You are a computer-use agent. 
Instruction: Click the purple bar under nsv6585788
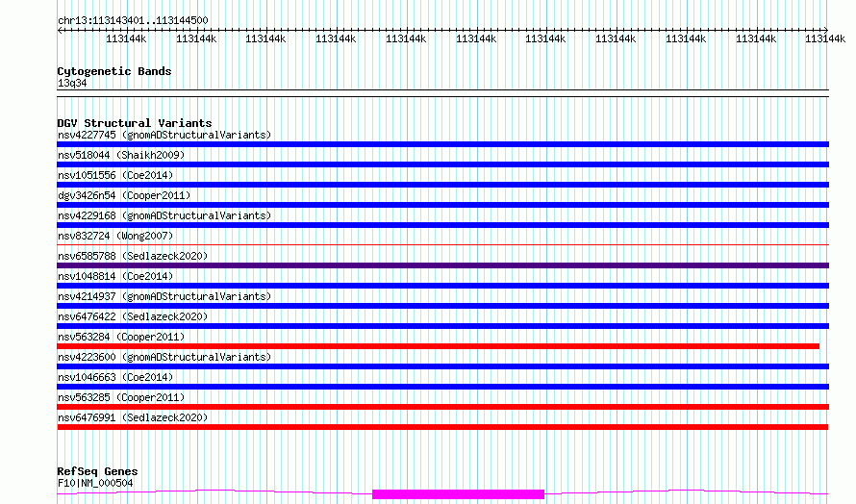[x=442, y=265]
